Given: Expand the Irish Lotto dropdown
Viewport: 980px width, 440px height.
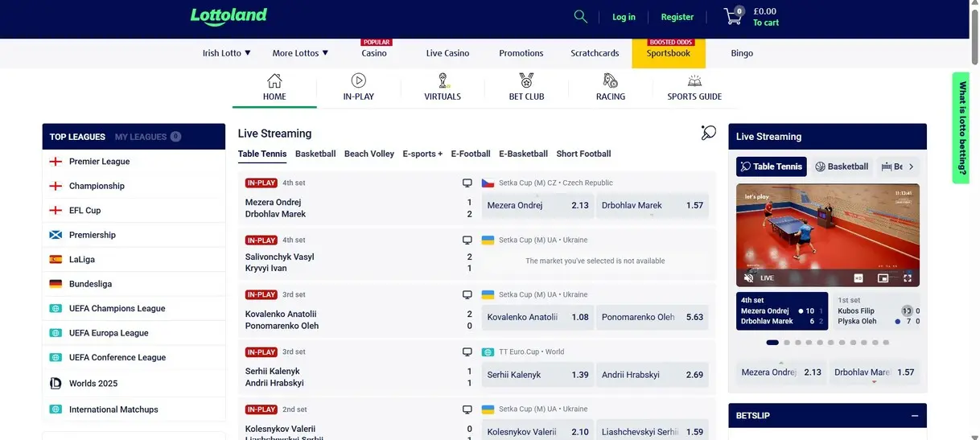Looking at the screenshot, I should [227, 53].
